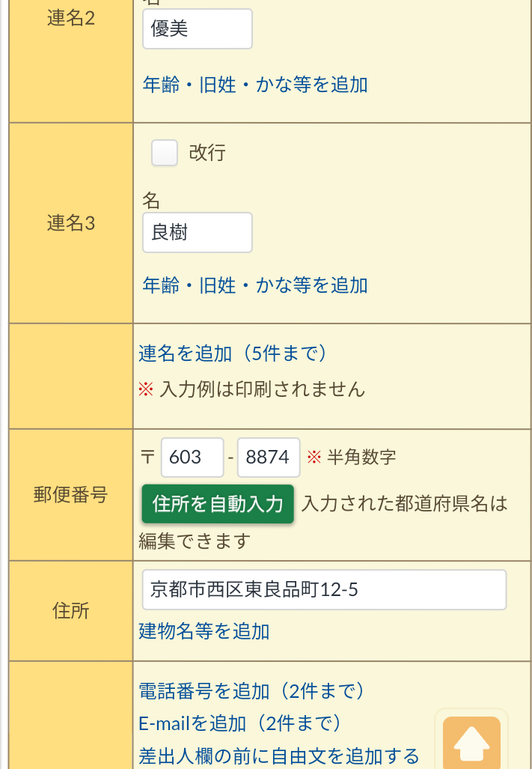Focus the postal code field showing 8874
532x769 pixels.
tap(268, 458)
